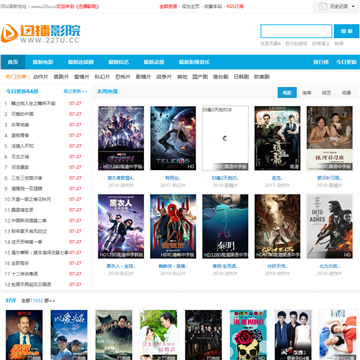The width and height of the screenshot is (360, 360).
Task: Switch to the 综艺 tab
Action: tap(326, 93)
